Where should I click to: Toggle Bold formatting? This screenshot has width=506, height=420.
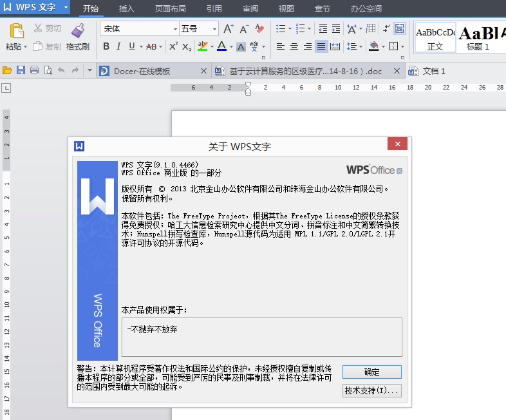(x=106, y=46)
